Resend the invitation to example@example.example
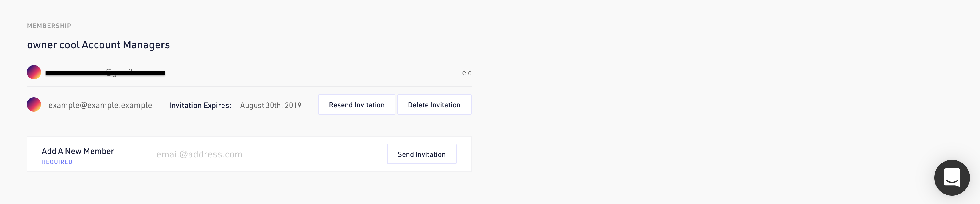The height and width of the screenshot is (204, 980). [x=356, y=105]
